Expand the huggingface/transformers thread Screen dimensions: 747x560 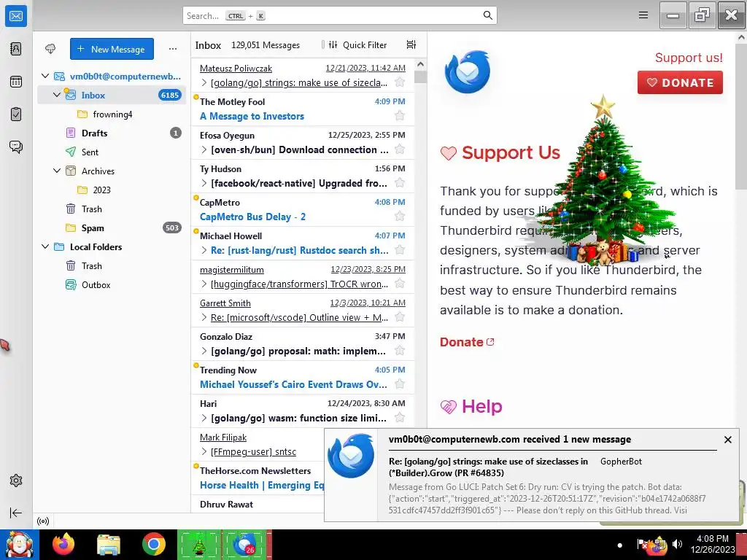click(204, 284)
